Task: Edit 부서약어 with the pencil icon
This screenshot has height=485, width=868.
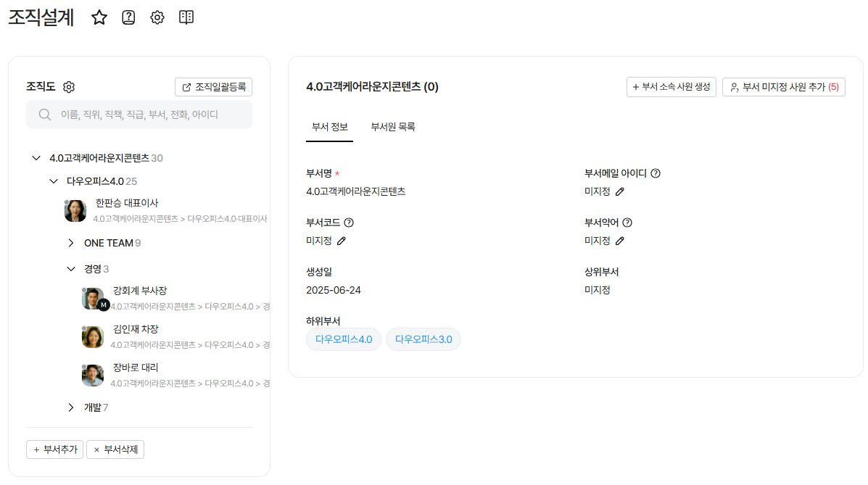Action: pos(619,241)
